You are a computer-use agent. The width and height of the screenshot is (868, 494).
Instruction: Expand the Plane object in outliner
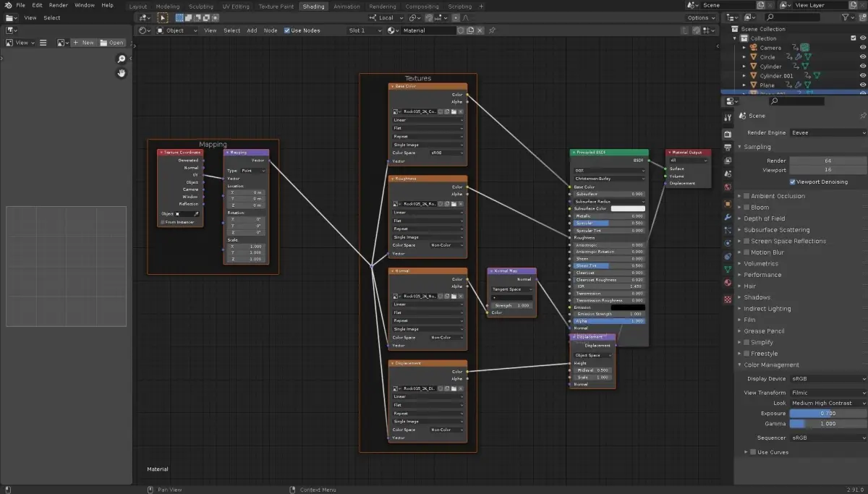[744, 85]
